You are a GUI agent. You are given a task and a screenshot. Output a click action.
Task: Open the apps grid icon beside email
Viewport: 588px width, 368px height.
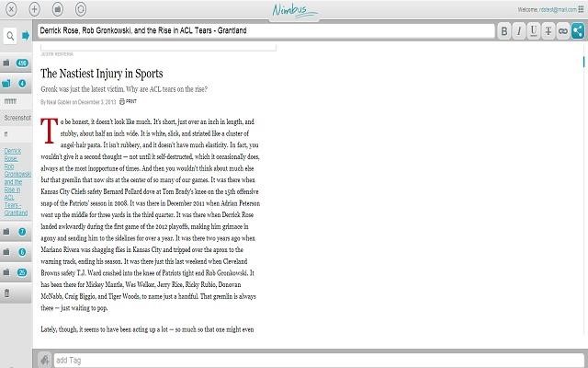pos(582,9)
